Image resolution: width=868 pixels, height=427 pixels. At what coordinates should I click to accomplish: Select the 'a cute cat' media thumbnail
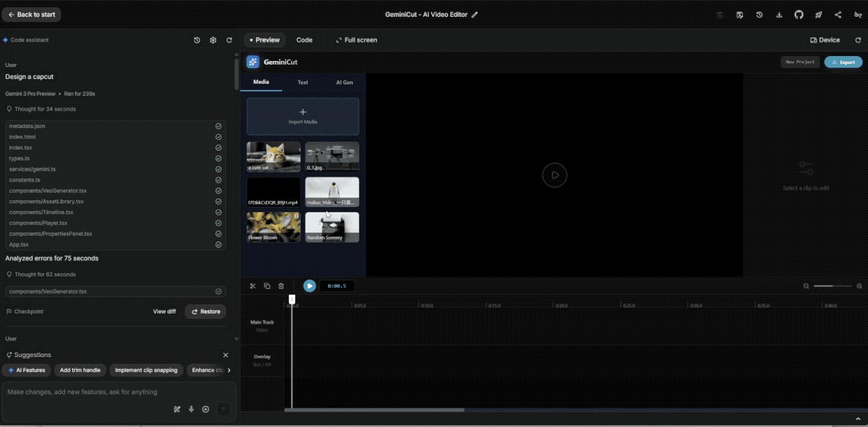point(274,157)
